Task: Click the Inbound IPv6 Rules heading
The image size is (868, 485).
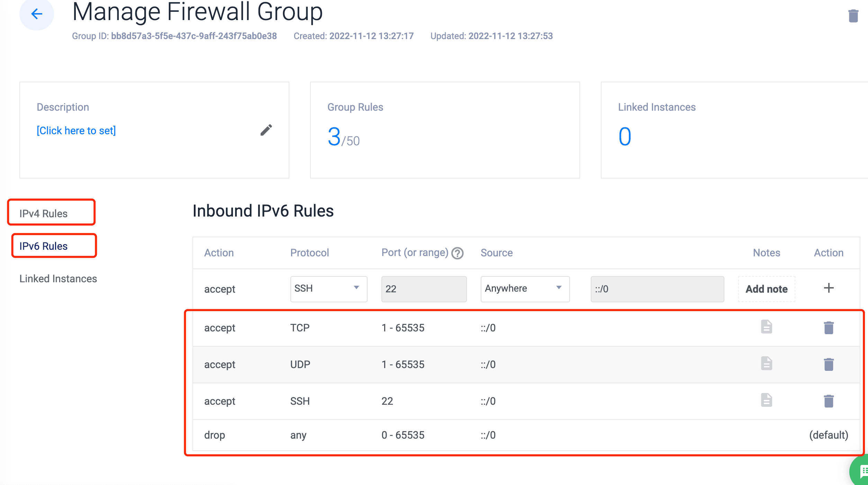Action: pos(263,211)
